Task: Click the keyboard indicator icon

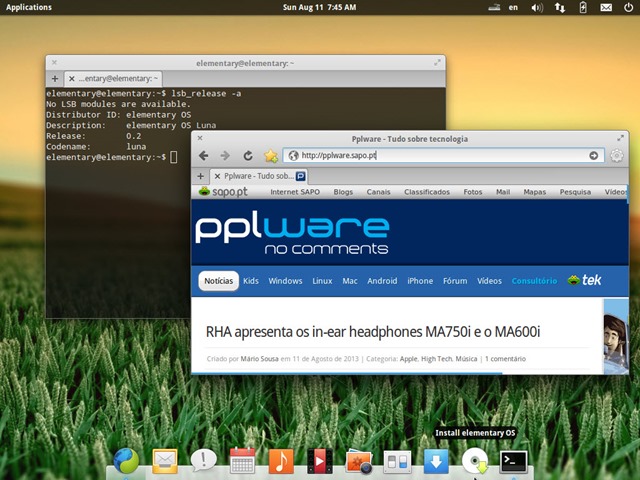Action: pos(494,7)
